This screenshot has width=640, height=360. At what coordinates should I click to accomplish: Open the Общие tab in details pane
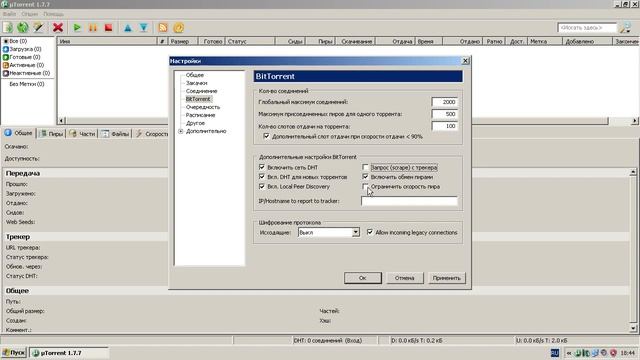coord(19,133)
